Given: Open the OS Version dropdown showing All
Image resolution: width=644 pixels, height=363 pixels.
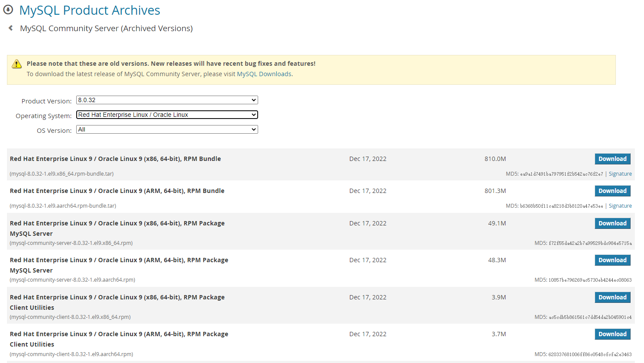Looking at the screenshot, I should (x=167, y=129).
